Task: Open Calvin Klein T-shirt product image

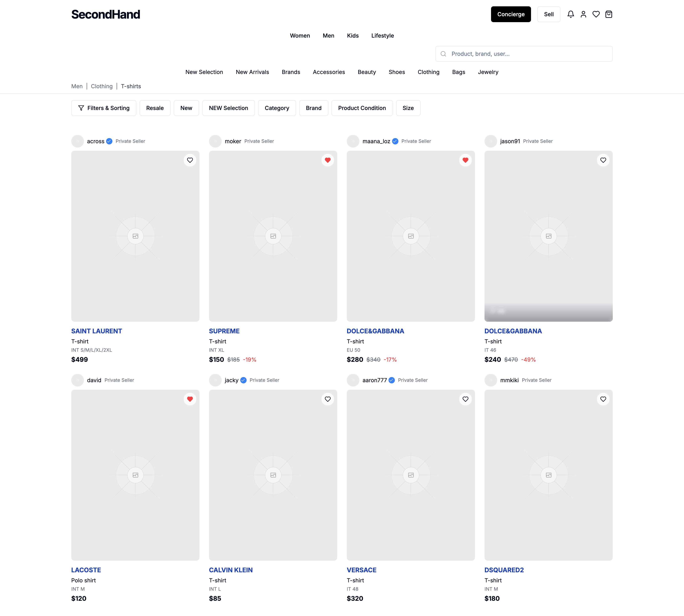Action: pyautogui.click(x=273, y=475)
